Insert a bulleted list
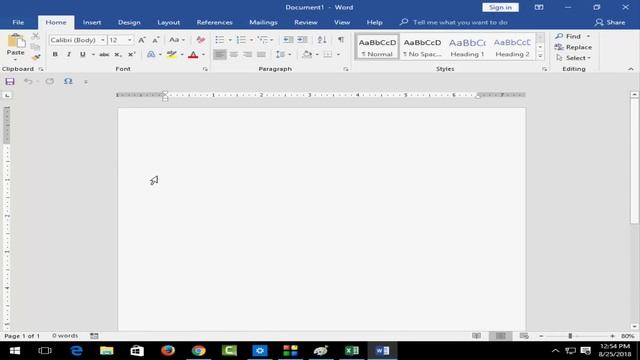The width and height of the screenshot is (640, 360). (220, 40)
